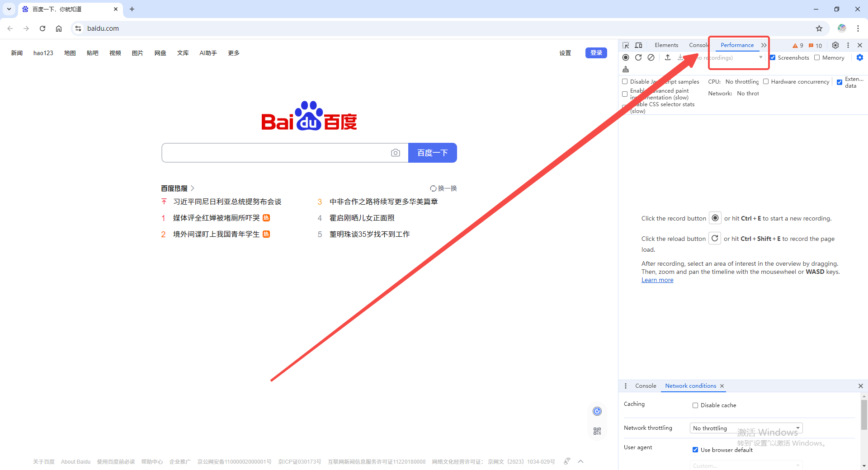
Task: Click the 登录 login button
Action: click(596, 53)
